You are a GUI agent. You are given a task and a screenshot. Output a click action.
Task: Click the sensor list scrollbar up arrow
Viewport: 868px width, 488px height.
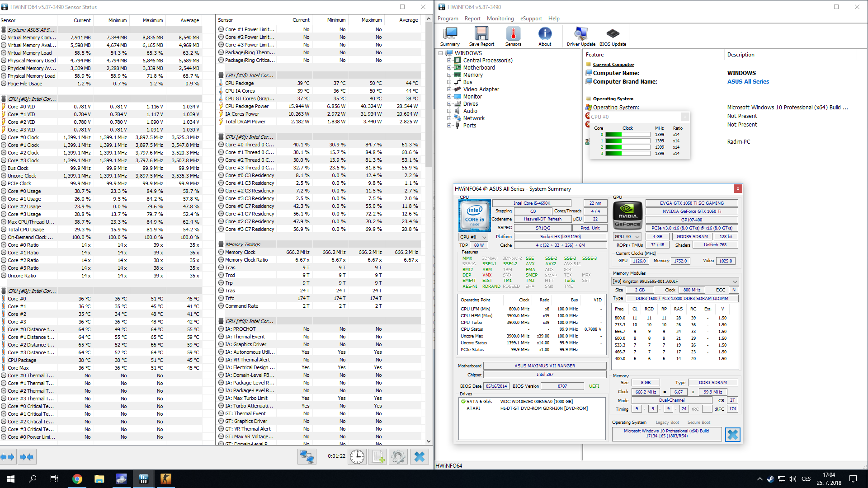(x=429, y=19)
